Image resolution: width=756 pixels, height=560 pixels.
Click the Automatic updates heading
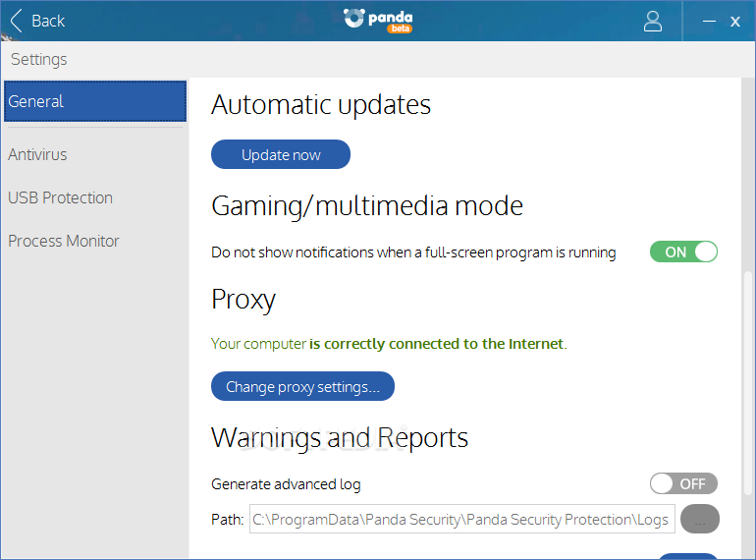pyautogui.click(x=321, y=105)
